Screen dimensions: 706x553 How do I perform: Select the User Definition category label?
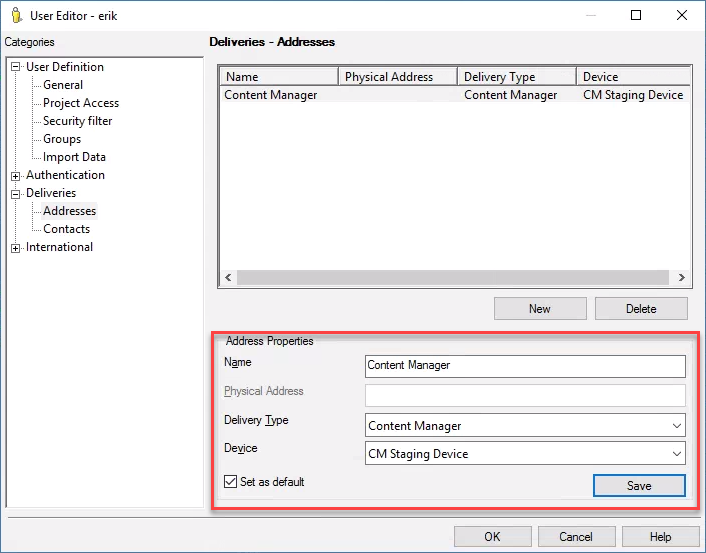point(65,67)
